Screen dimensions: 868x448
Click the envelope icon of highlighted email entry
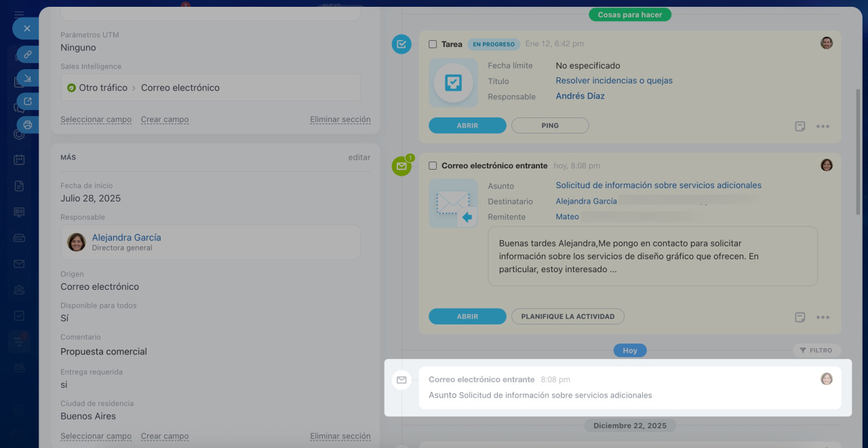click(x=401, y=380)
